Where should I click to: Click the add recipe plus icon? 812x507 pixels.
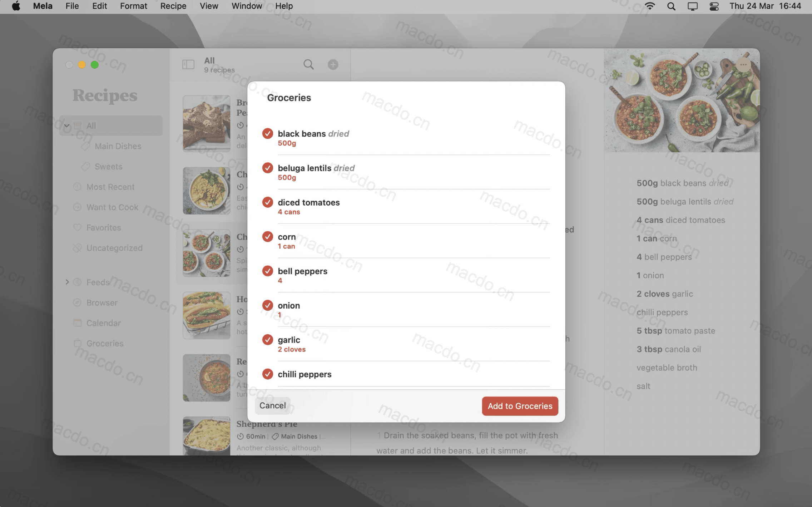333,65
